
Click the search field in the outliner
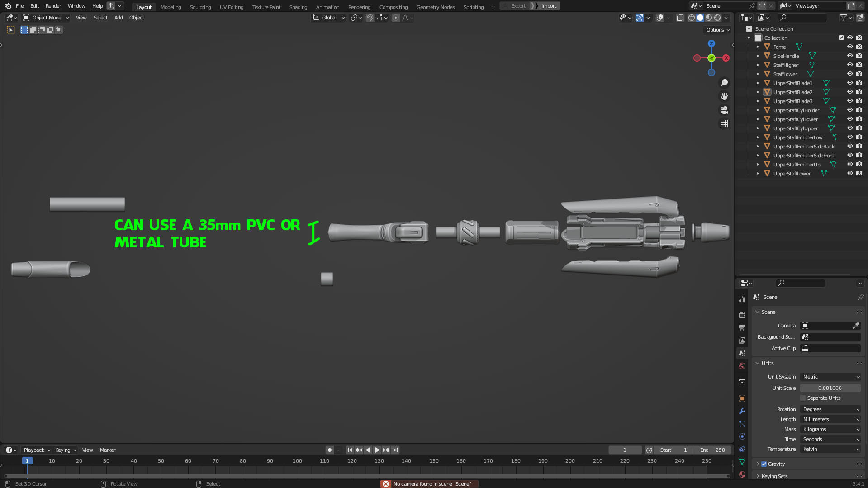(x=803, y=17)
